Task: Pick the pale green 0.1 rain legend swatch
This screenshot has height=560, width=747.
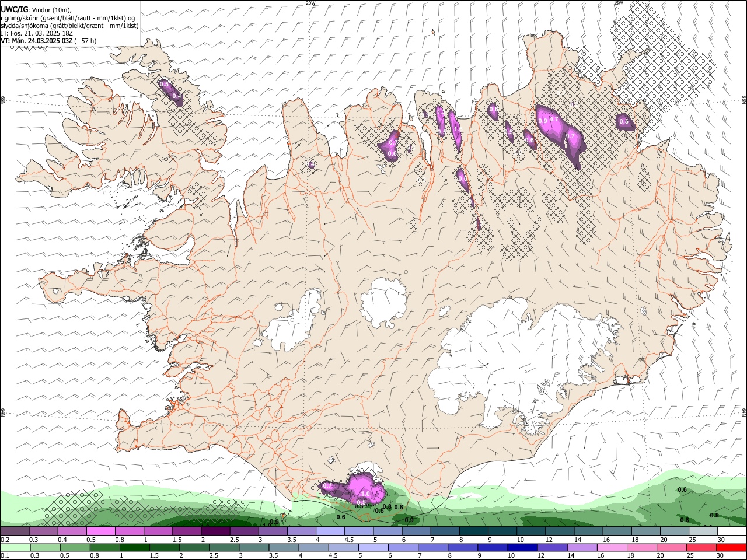Action: pos(15,548)
